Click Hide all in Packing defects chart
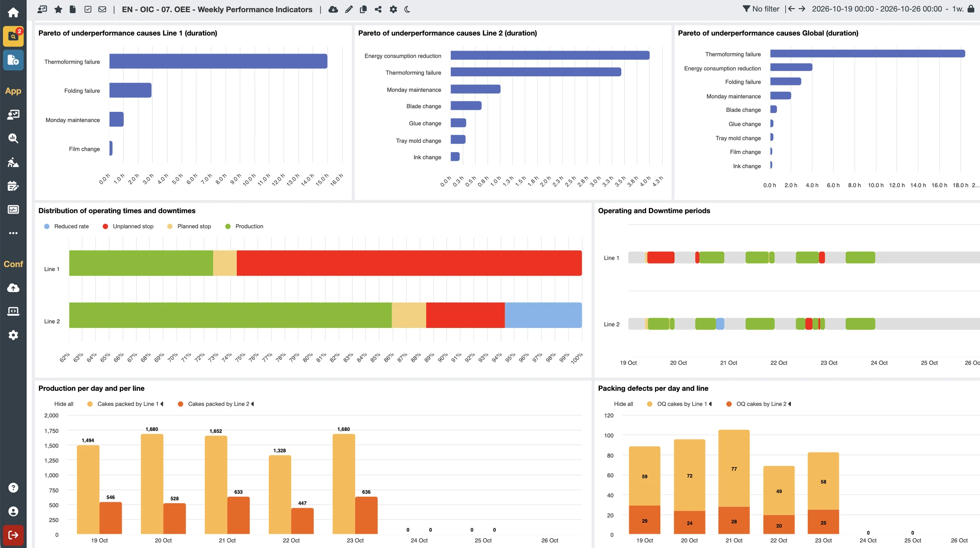Viewport: 980px width, 548px height. [624, 404]
